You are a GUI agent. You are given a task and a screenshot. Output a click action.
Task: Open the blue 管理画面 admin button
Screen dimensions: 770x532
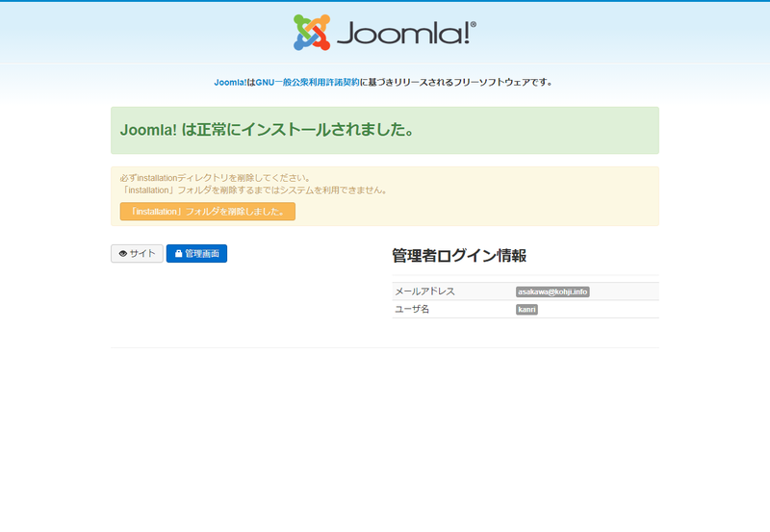click(x=196, y=254)
